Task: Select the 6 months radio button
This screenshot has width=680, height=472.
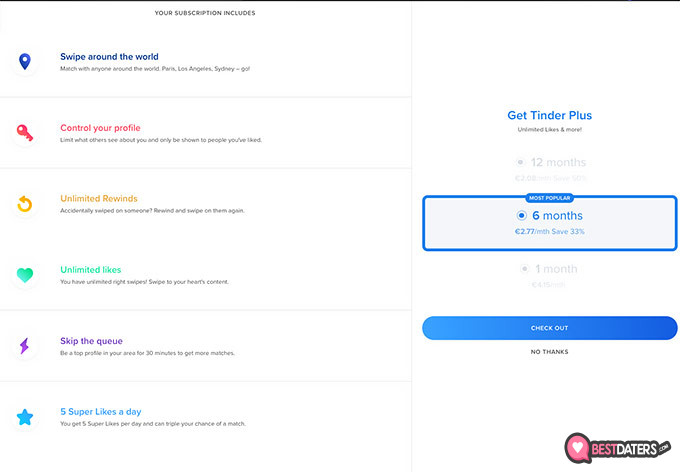Action: pos(521,216)
